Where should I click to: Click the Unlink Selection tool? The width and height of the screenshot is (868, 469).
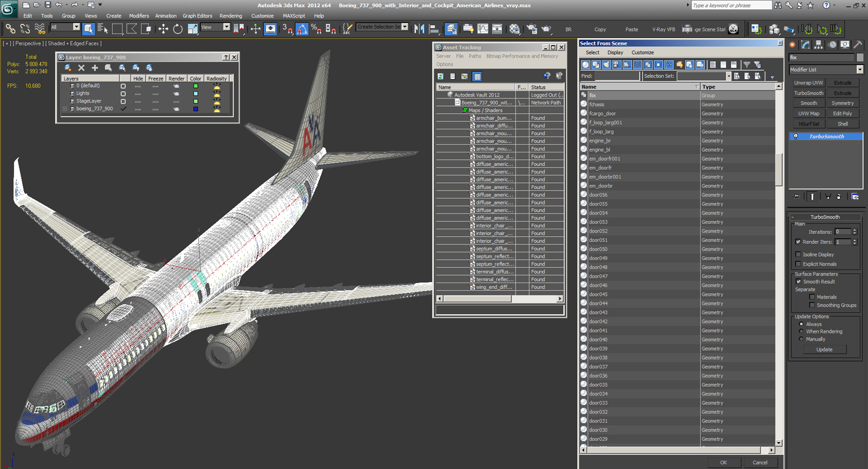(x=25, y=29)
